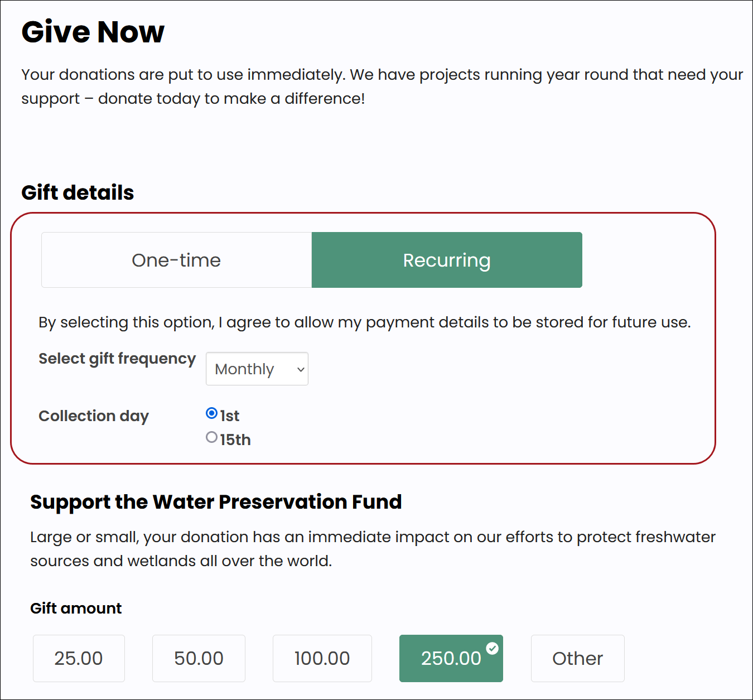Click the Other gift amount option

[577, 658]
